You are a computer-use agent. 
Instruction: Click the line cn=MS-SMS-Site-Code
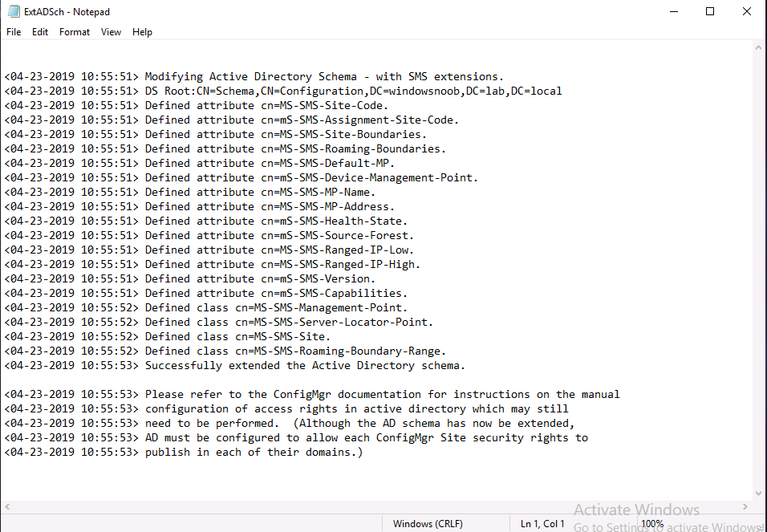pyautogui.click(x=196, y=106)
